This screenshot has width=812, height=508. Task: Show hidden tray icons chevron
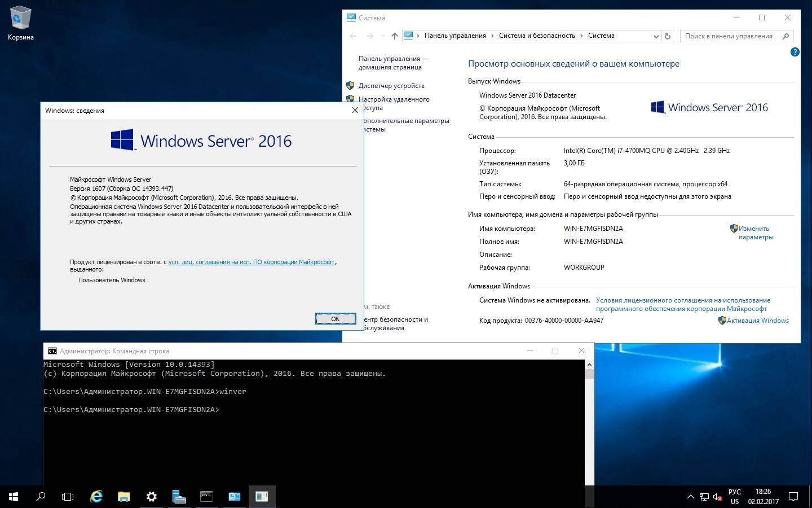(x=690, y=497)
